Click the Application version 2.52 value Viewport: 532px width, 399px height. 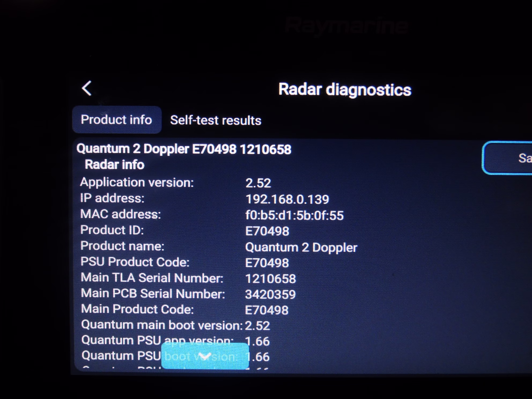pos(258,183)
